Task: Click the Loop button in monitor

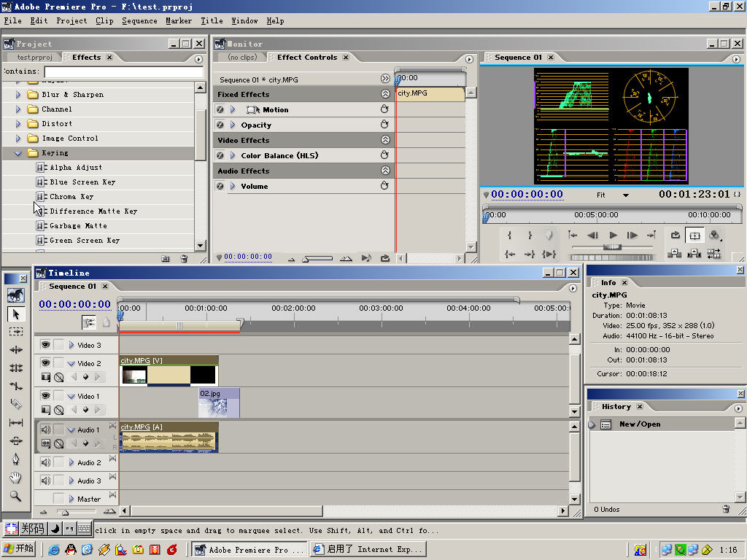Action: tap(675, 235)
